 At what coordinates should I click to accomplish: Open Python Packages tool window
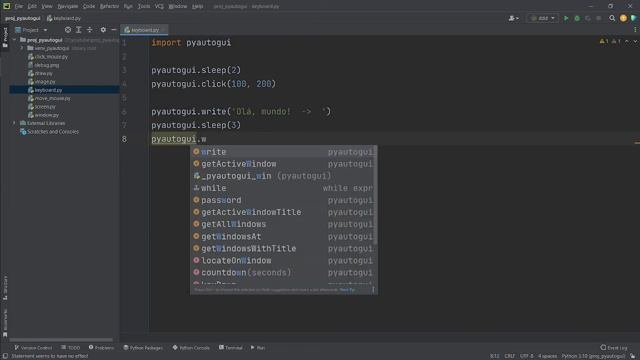[x=143, y=348]
